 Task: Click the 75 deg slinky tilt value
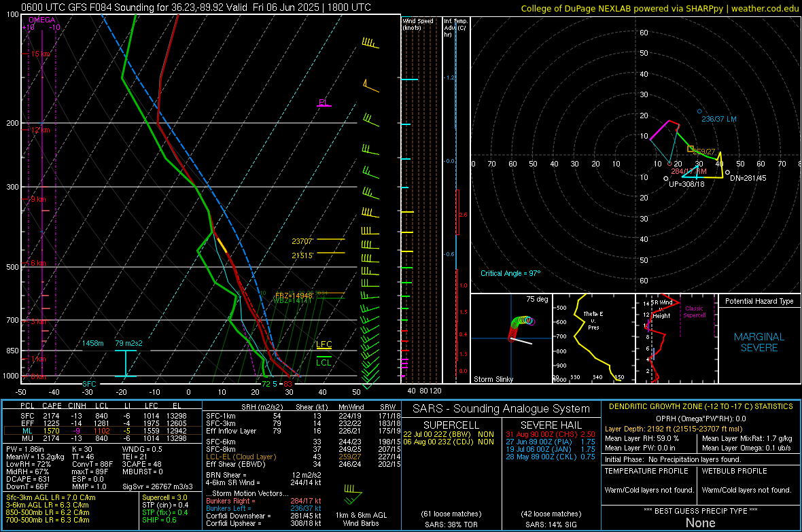click(536, 299)
